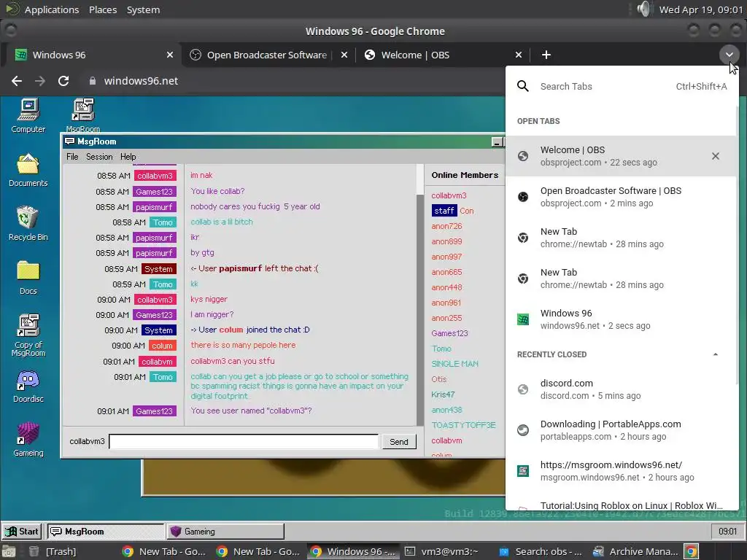Click the Chrome forward arrow
The image size is (747, 560).
(x=40, y=81)
